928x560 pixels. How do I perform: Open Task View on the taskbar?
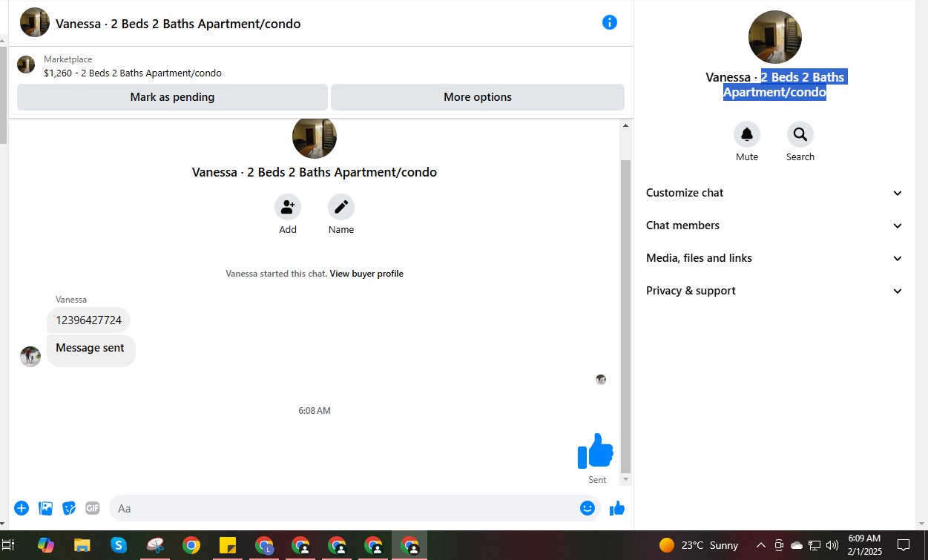click(x=8, y=545)
